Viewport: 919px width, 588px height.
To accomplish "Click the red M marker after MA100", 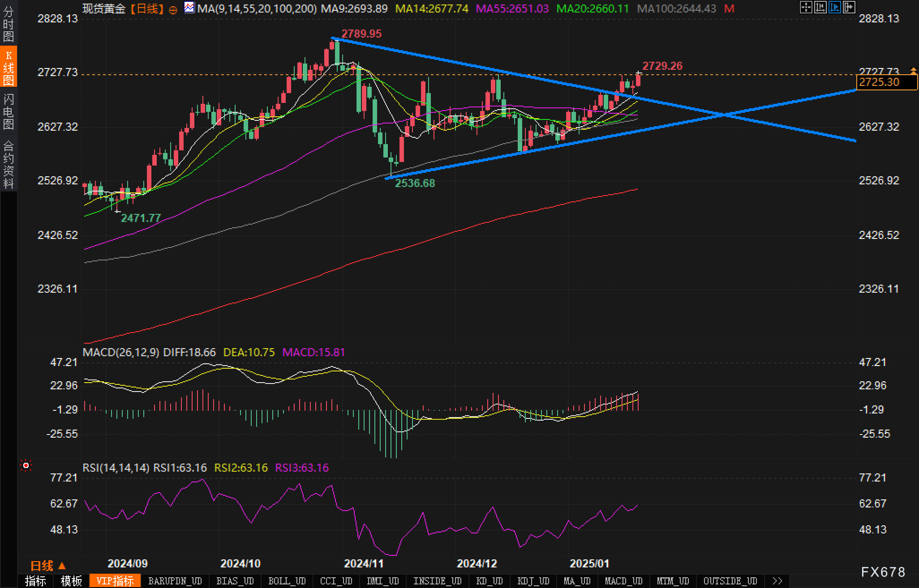I will click(729, 9).
